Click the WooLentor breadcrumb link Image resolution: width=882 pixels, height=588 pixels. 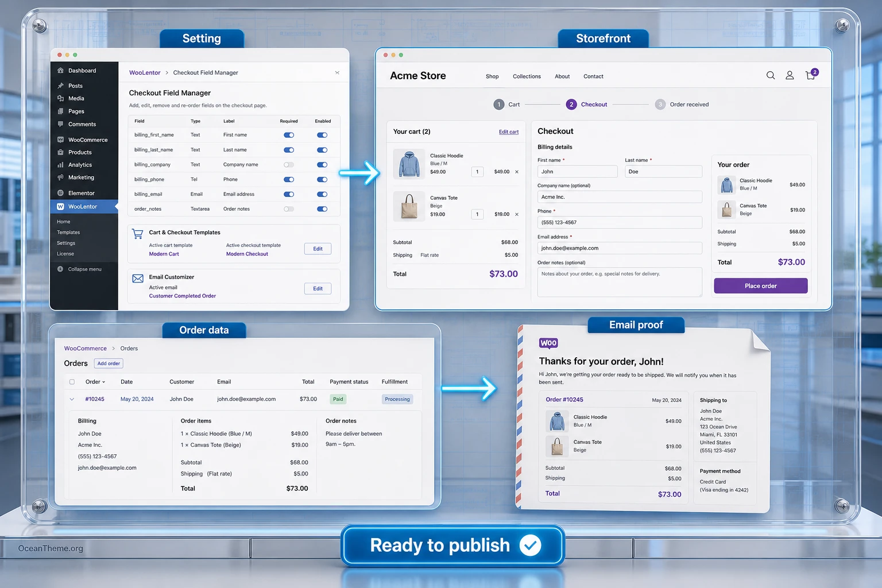coord(145,73)
